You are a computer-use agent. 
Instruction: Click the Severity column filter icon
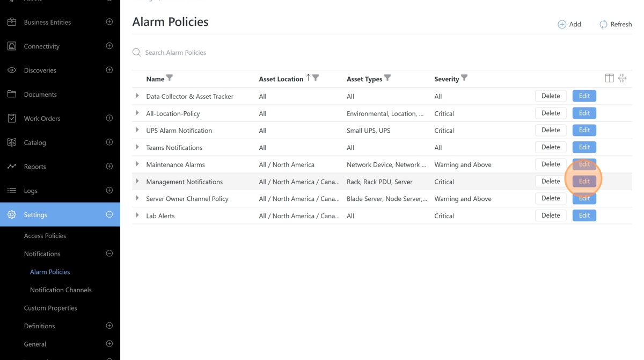(464, 78)
